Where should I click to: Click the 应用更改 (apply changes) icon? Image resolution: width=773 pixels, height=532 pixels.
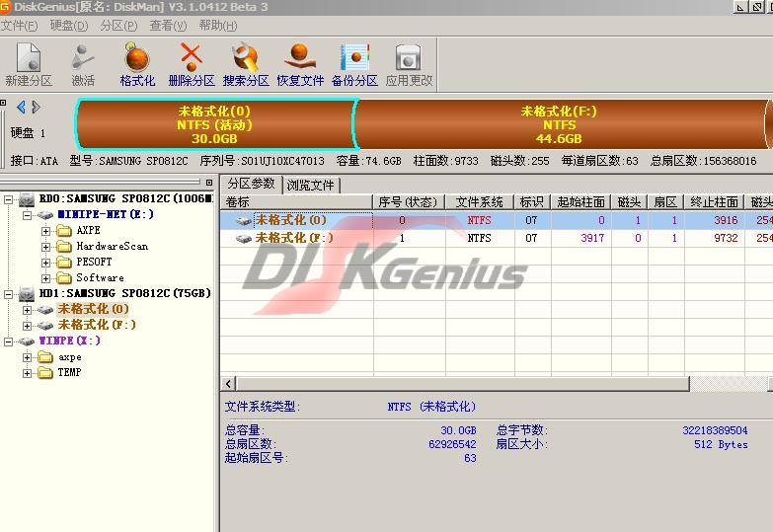point(409,64)
